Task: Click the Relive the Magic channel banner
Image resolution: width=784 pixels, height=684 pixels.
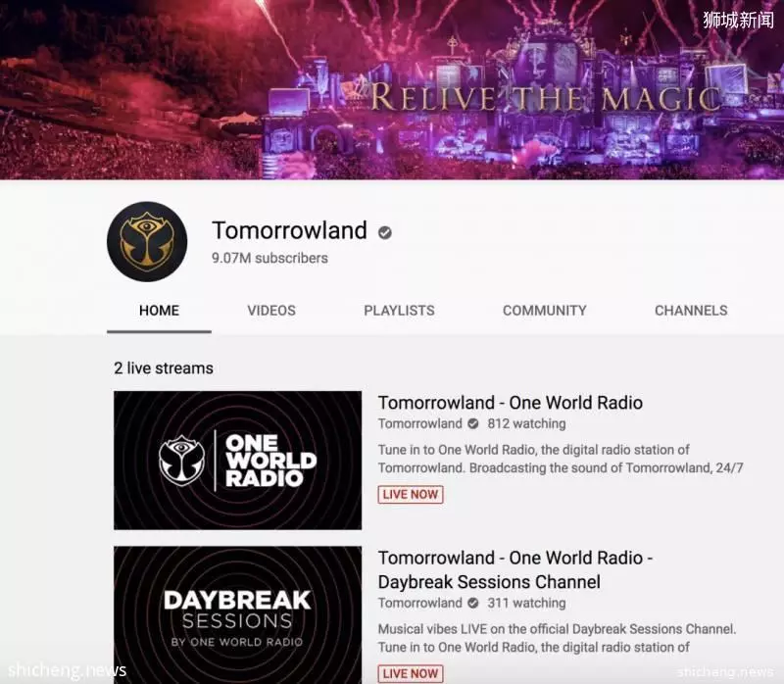Action: pyautogui.click(x=392, y=89)
